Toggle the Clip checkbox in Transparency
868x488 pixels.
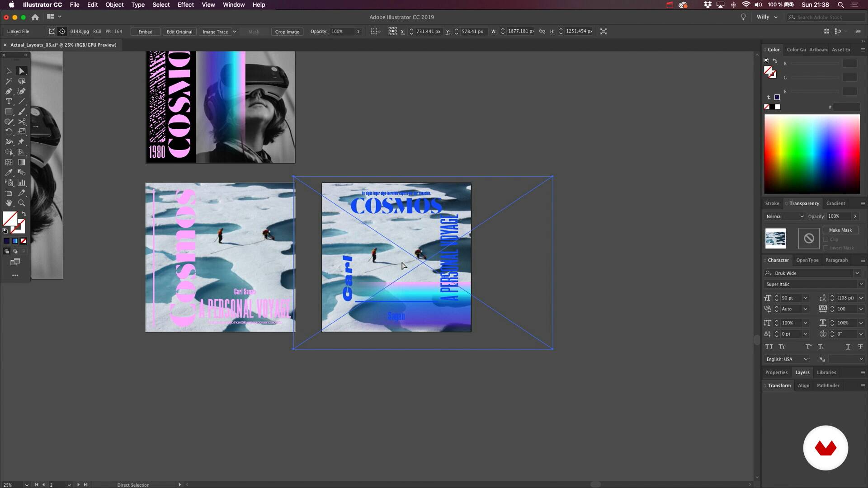pos(826,239)
